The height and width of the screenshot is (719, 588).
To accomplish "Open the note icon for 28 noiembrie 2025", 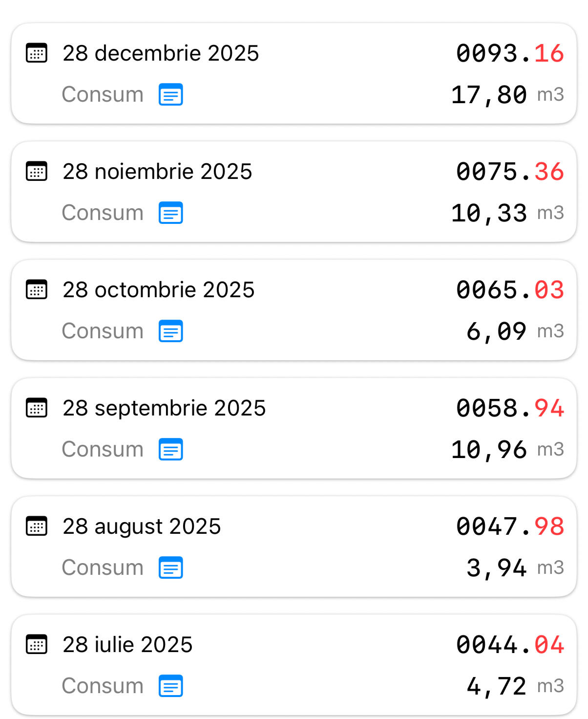I will point(171,213).
